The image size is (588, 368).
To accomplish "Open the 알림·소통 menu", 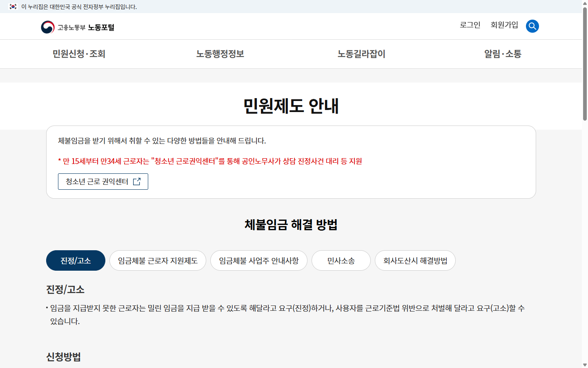I will (x=503, y=54).
